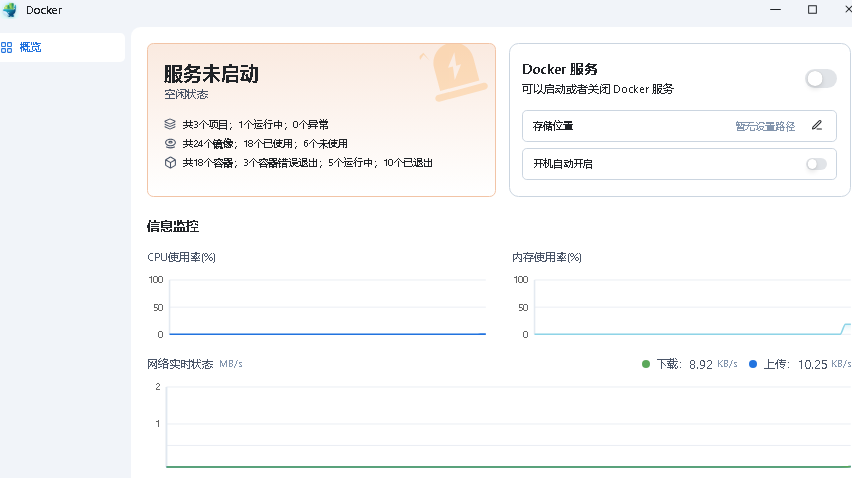Click the lightning siren illustration in status card

pos(454,68)
